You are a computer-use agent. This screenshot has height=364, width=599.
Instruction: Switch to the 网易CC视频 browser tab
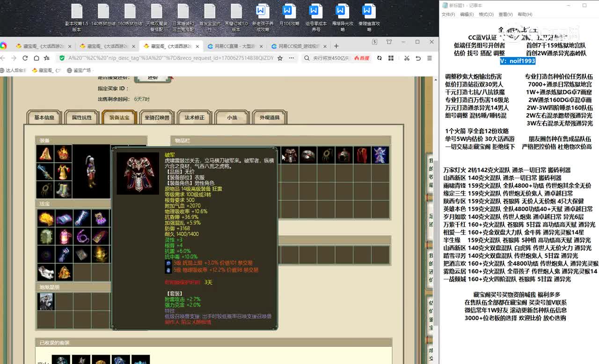point(298,46)
